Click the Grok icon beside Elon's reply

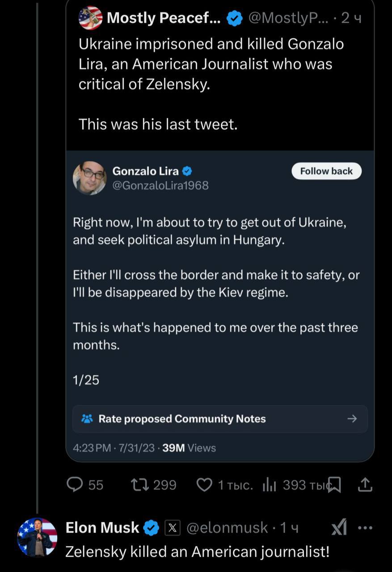click(x=339, y=528)
